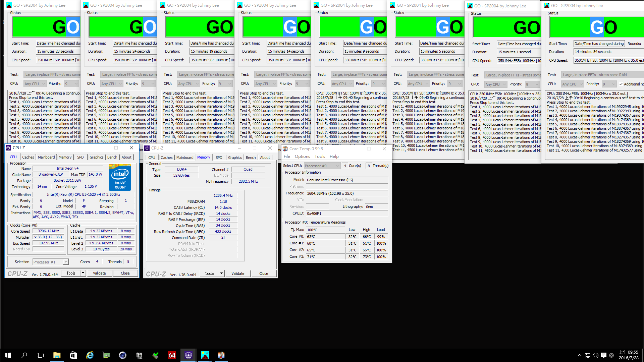
Task: Open Tools arrow in CPU-Z Processor window
Action: click(83, 273)
